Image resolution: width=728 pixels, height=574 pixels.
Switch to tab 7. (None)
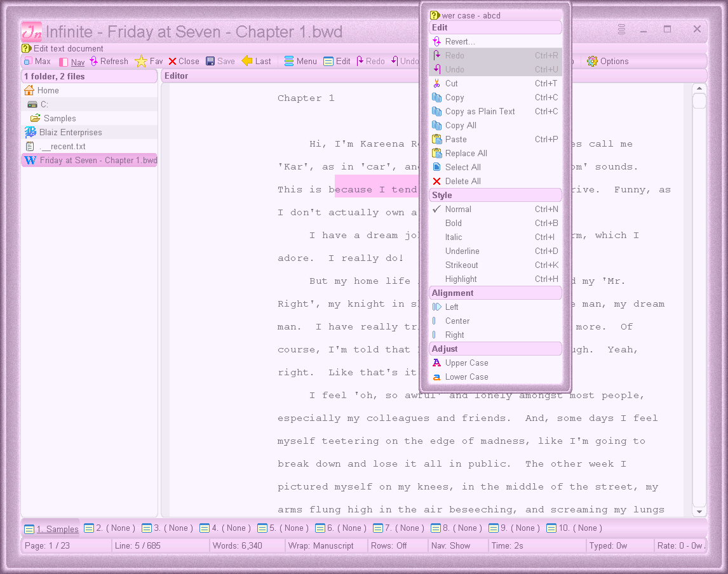(x=398, y=528)
